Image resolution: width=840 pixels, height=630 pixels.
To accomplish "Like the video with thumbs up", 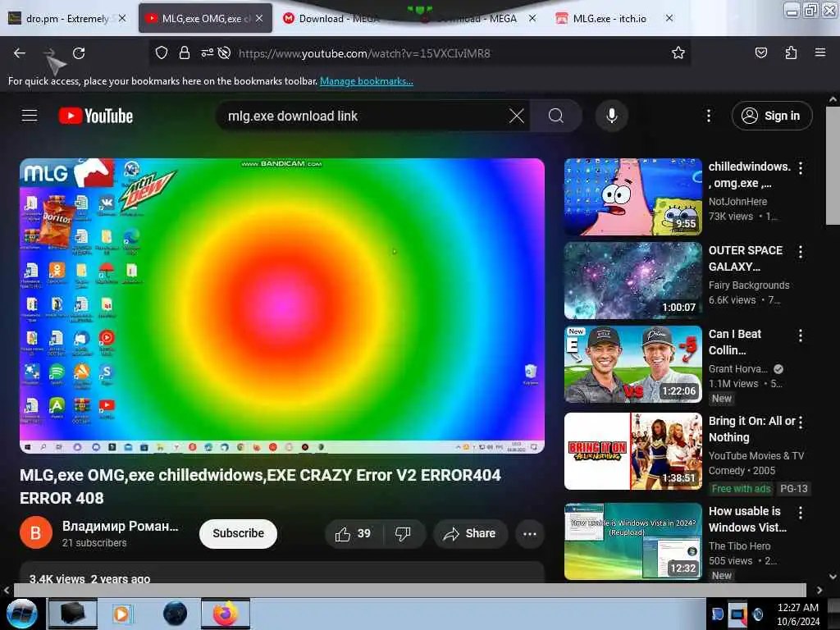I will pos(353,533).
